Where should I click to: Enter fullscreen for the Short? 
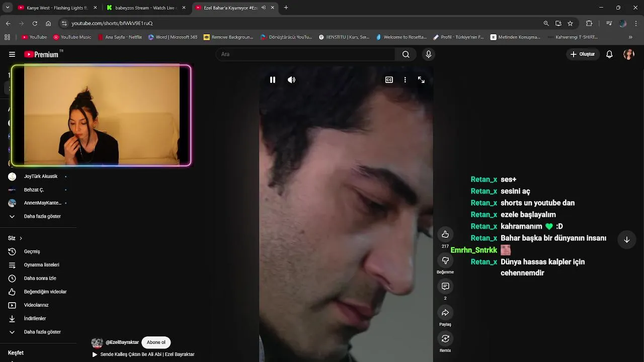(x=421, y=80)
